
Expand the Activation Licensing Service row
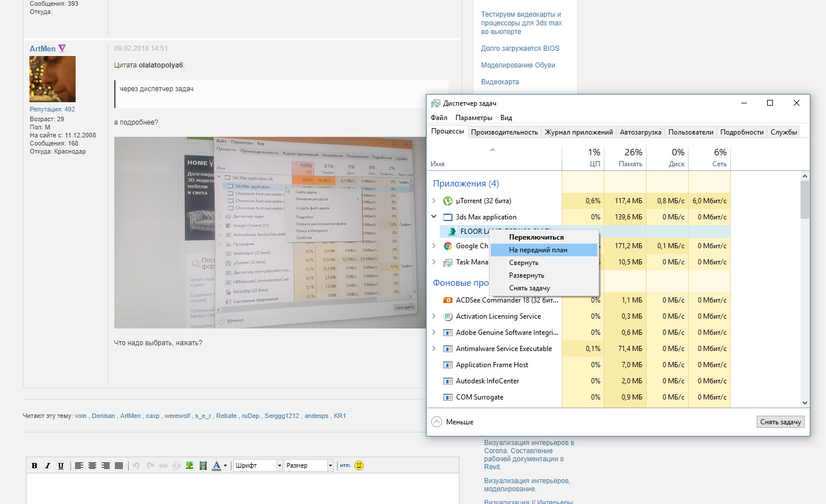point(434,316)
